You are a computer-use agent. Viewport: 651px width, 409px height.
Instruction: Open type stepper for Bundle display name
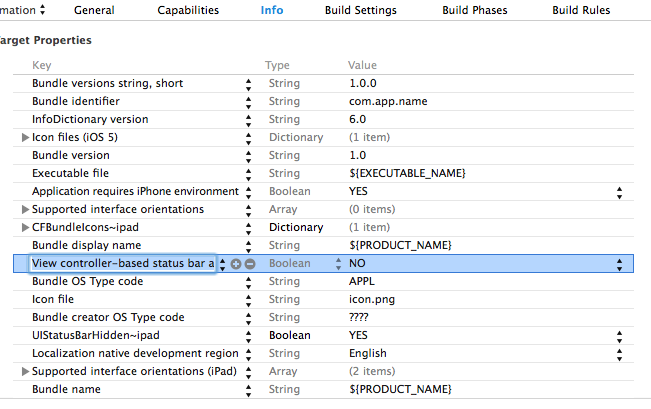[x=248, y=246]
